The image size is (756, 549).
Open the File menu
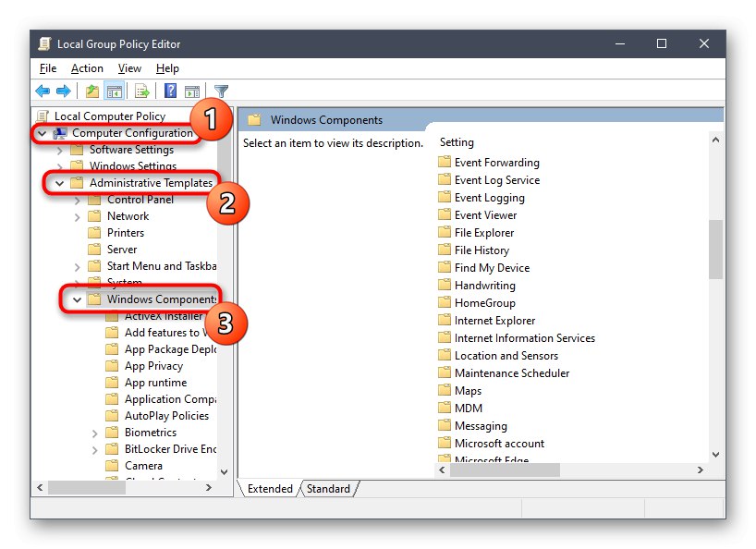pos(48,68)
